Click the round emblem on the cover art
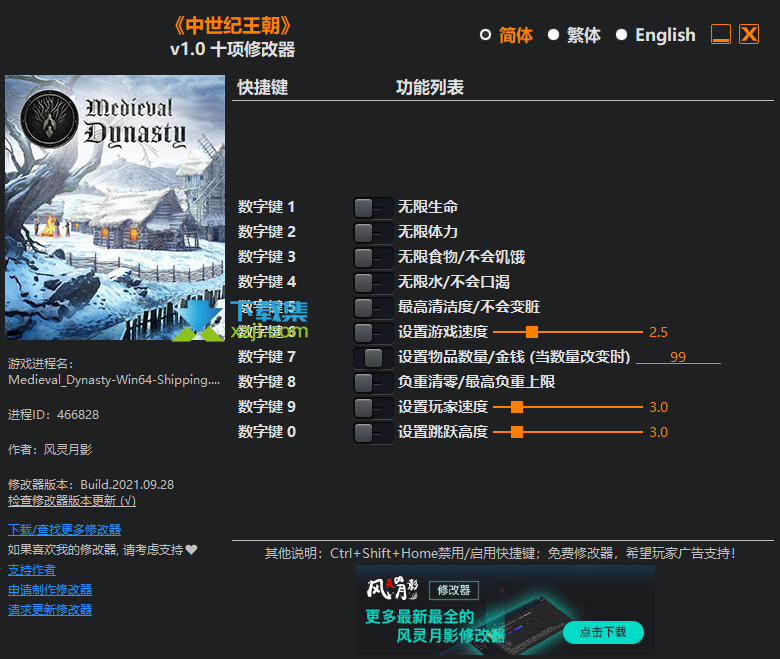The width and height of the screenshot is (780, 659). click(x=50, y=119)
